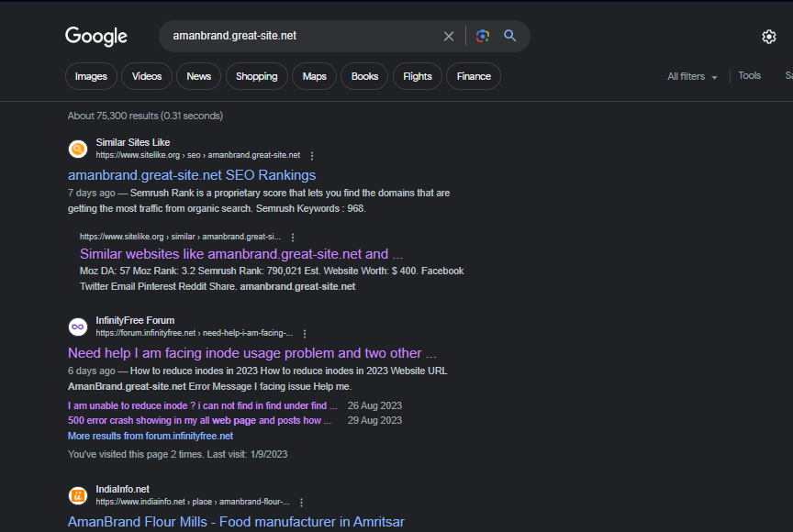Select the Shopping filter
Image resolution: width=793 pixels, height=532 pixels.
[x=257, y=76]
